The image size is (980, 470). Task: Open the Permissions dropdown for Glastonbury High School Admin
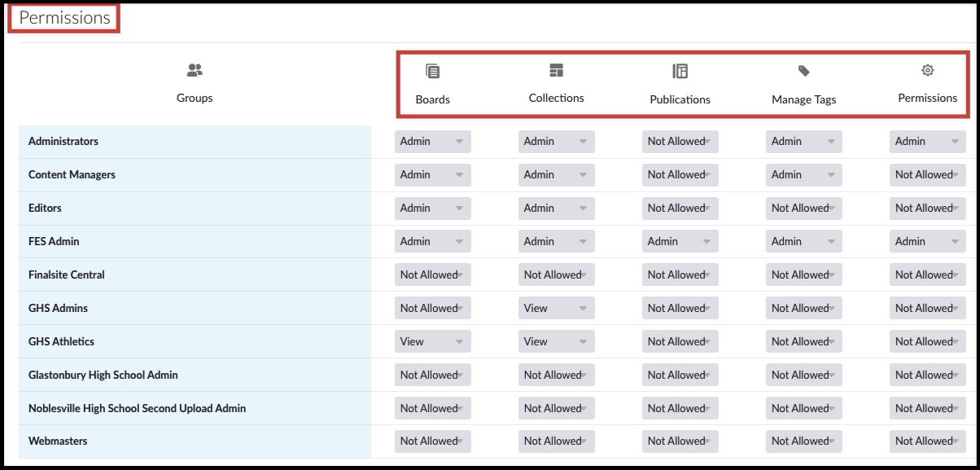(927, 375)
